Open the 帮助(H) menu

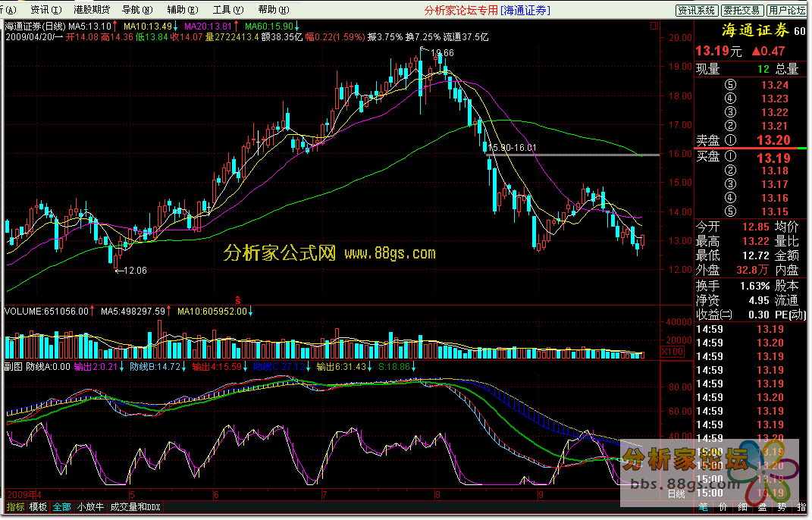[x=274, y=10]
